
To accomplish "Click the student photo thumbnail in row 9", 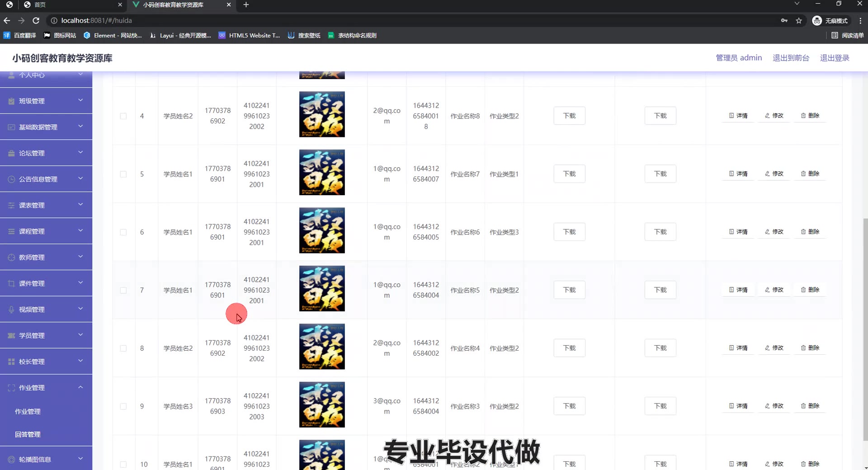I will click(x=322, y=405).
